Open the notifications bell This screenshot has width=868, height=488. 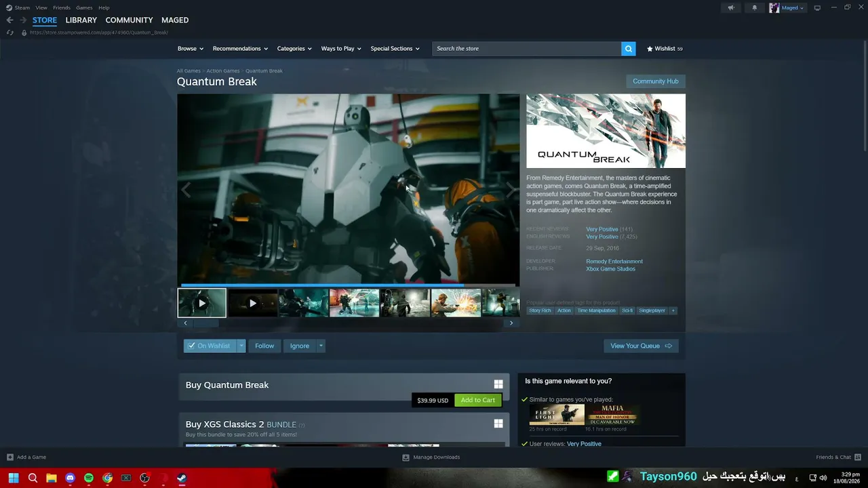coord(754,8)
